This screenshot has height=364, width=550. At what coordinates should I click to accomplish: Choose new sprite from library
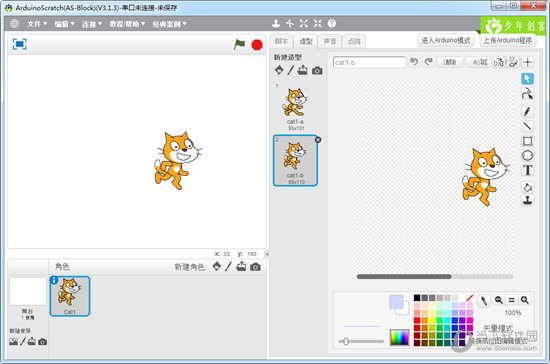point(217,267)
